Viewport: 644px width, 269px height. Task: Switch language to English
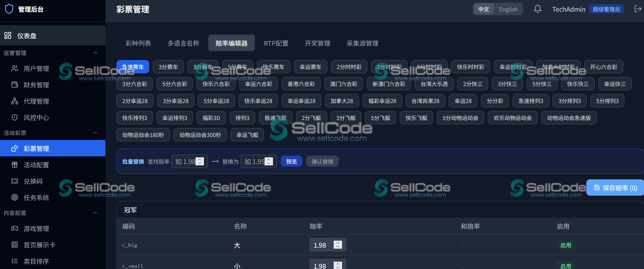508,9
